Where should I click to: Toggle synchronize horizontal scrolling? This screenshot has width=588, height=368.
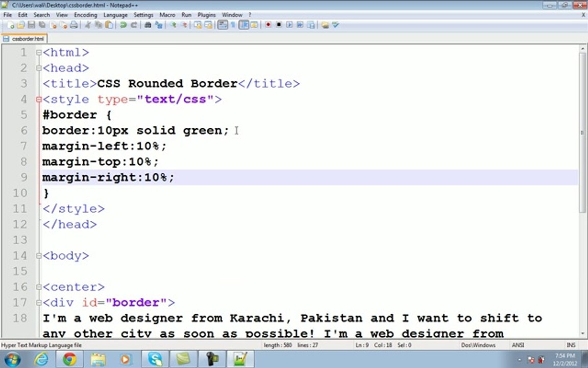(x=208, y=25)
